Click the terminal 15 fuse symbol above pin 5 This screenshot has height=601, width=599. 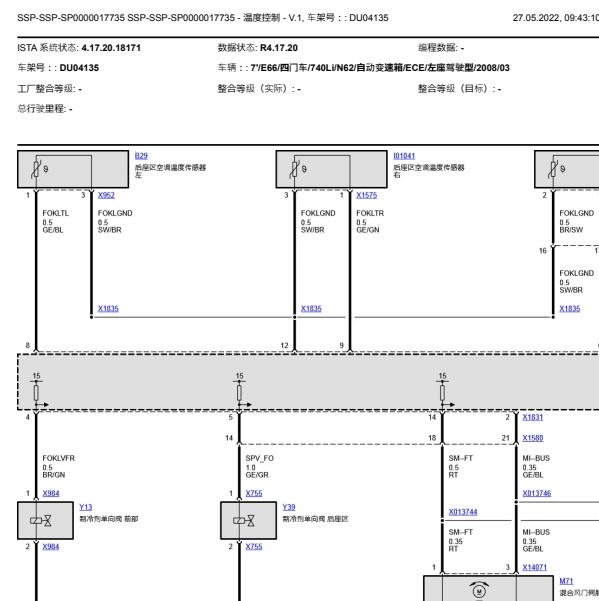(240, 392)
